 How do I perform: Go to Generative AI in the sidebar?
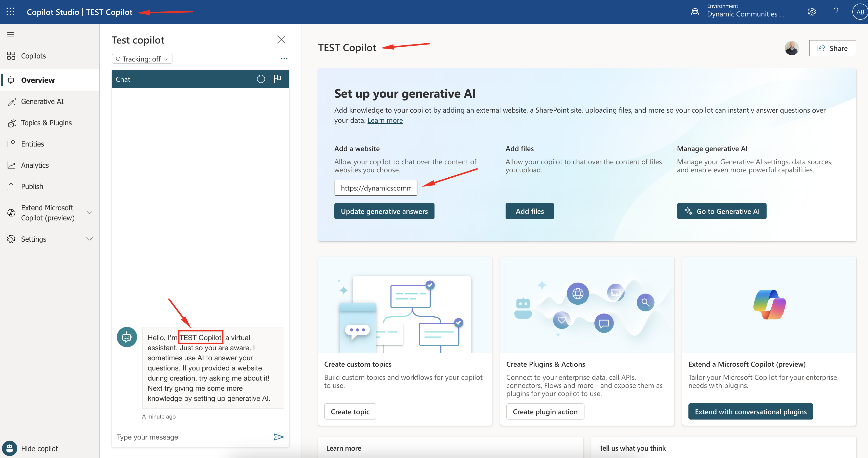(x=50, y=101)
